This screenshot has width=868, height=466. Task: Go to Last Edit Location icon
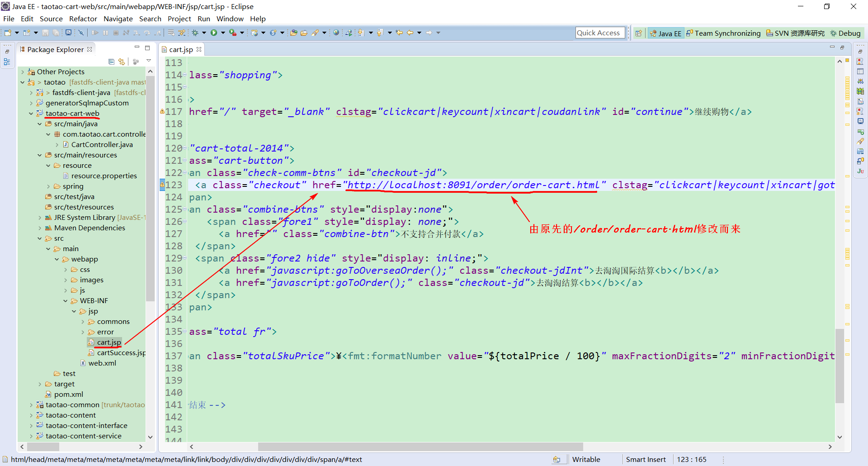coord(399,33)
